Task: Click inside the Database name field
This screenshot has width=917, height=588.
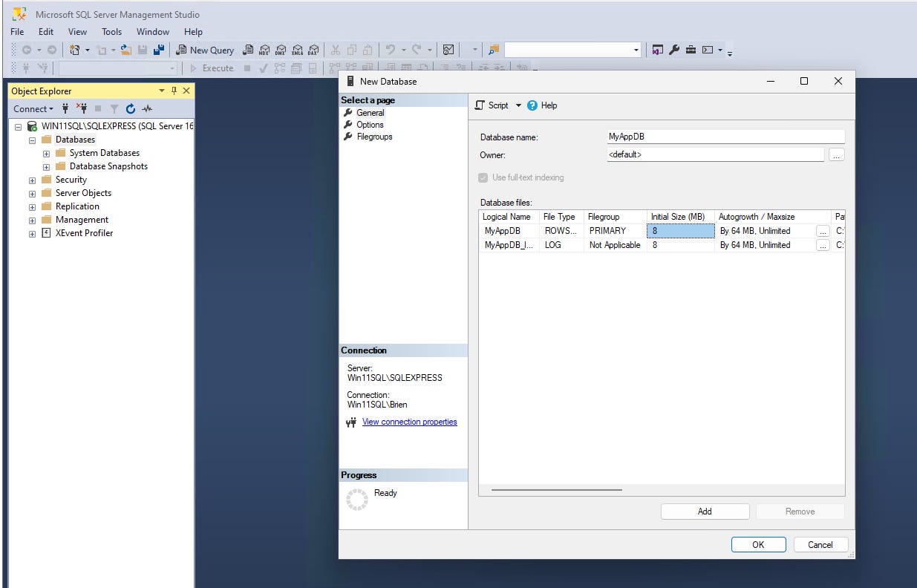Action: (724, 137)
